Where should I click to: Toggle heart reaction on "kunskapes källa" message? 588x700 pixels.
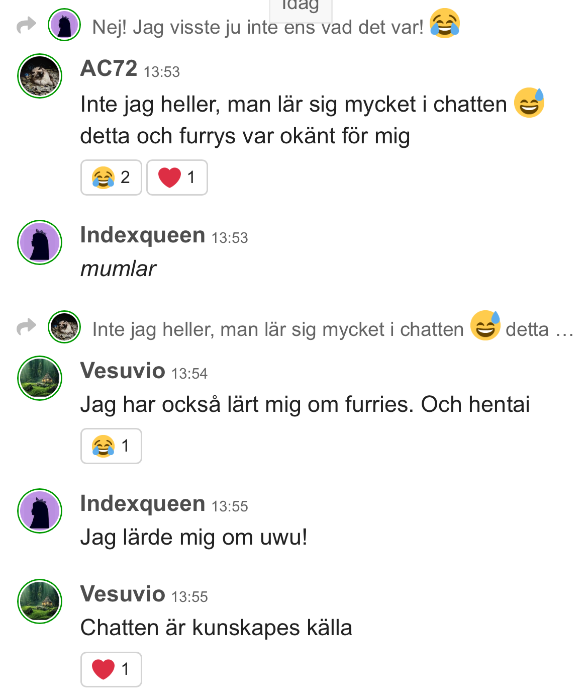point(111,669)
